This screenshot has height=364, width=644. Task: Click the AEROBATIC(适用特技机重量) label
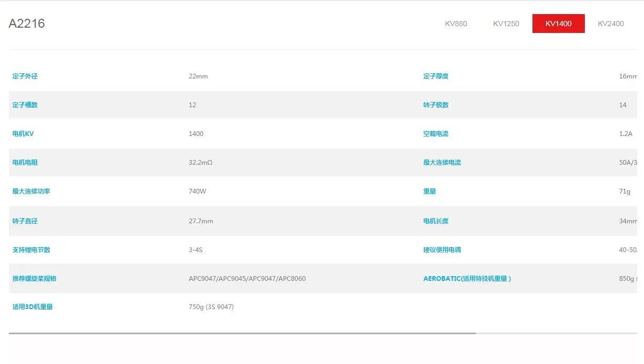(467, 279)
